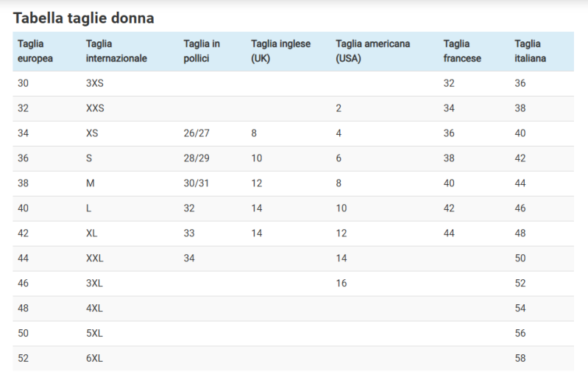
Task: Select the 28/29 inches cell
Action: (x=196, y=158)
